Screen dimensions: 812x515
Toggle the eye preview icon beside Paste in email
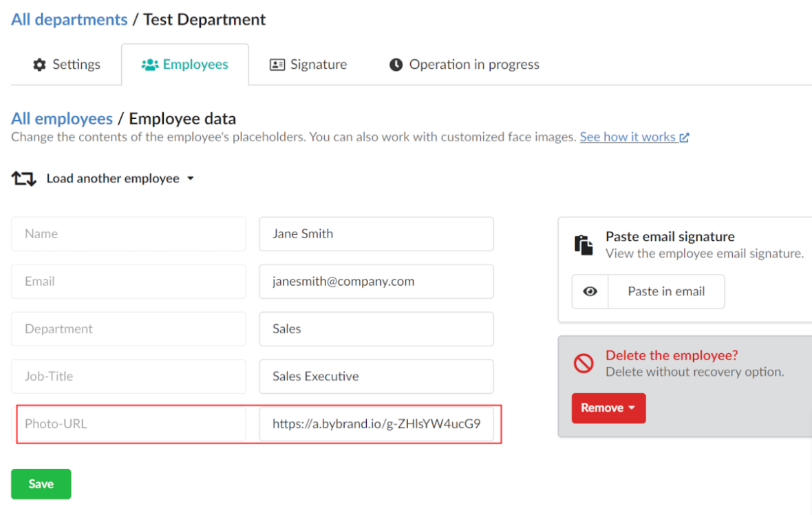(590, 291)
